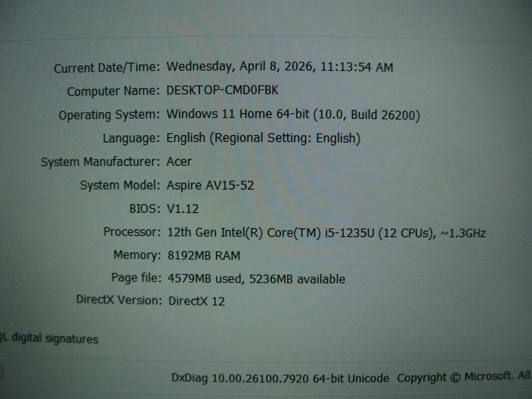Select the Processor label
532x399 pixels.
click(132, 232)
